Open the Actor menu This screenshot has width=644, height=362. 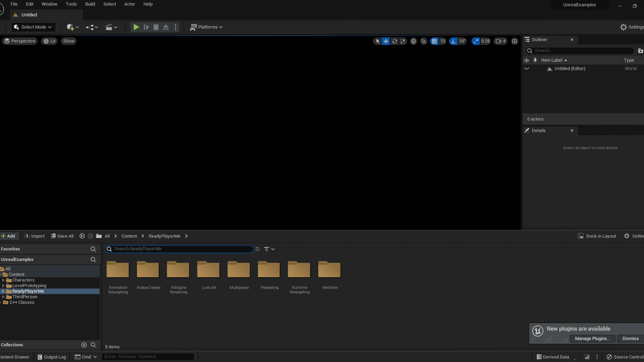point(129,4)
